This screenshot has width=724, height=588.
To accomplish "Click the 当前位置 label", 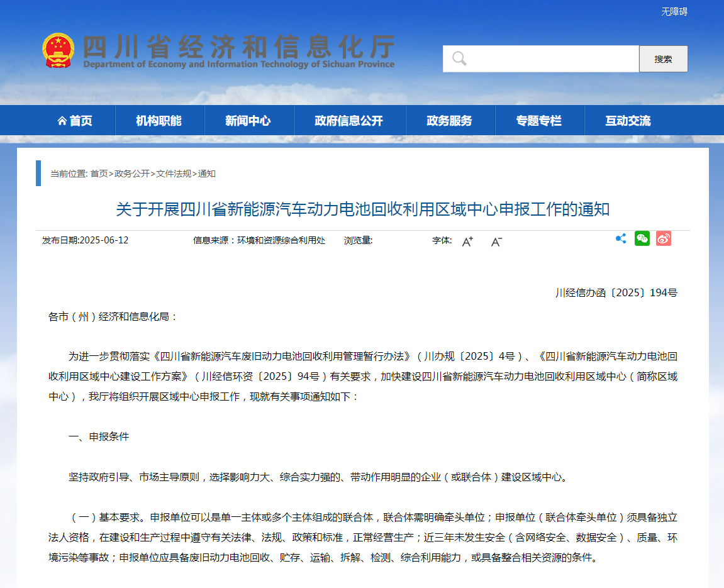I will click(x=69, y=174).
